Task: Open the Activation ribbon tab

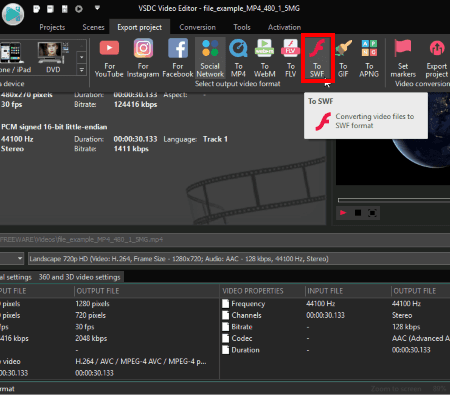Action: (x=284, y=27)
